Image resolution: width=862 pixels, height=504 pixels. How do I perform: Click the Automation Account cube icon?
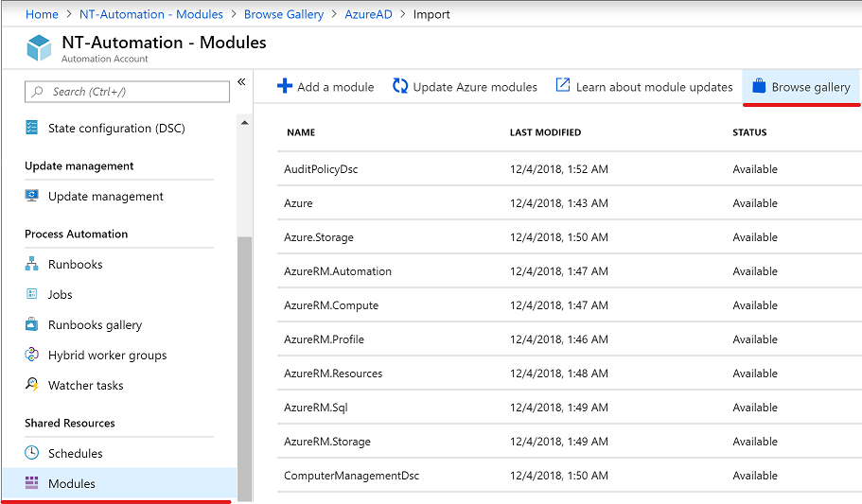pyautogui.click(x=39, y=48)
